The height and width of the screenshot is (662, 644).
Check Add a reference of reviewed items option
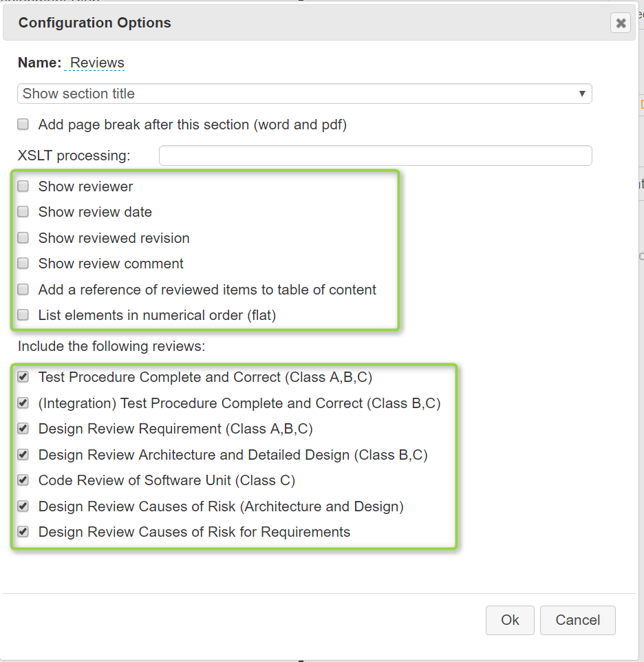point(23,290)
